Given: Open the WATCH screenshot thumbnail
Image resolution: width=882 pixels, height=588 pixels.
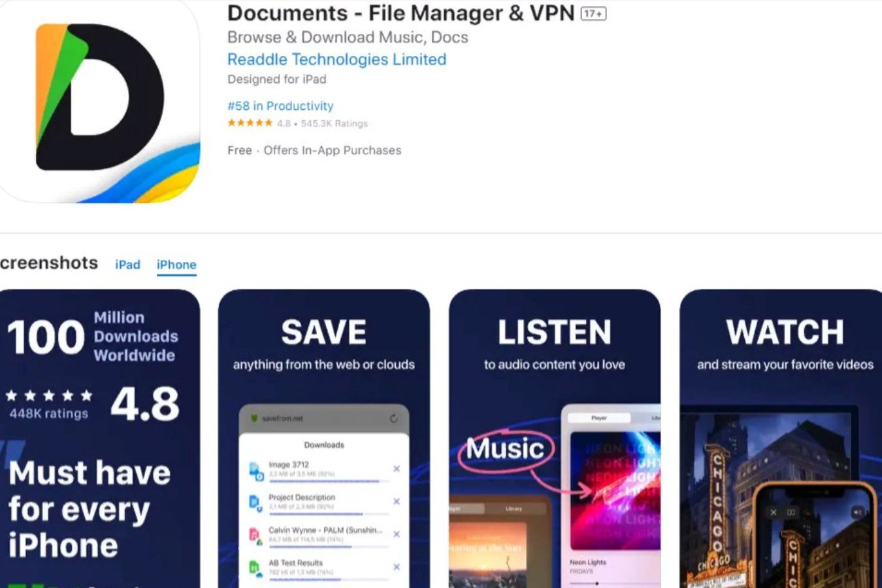Looking at the screenshot, I should point(781,438).
